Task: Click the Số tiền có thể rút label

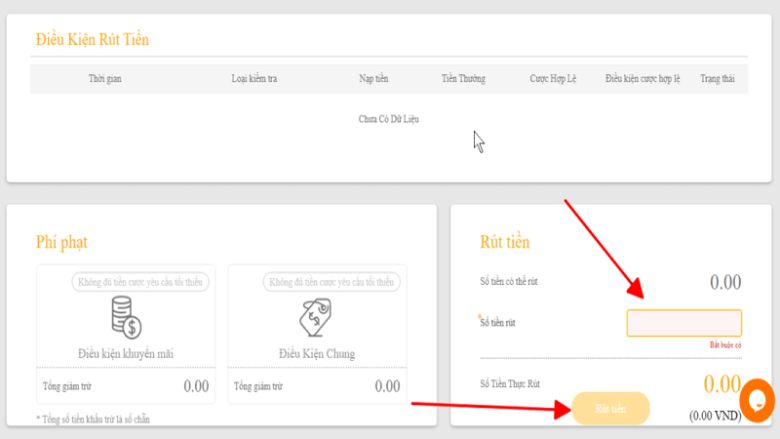Action: point(509,281)
